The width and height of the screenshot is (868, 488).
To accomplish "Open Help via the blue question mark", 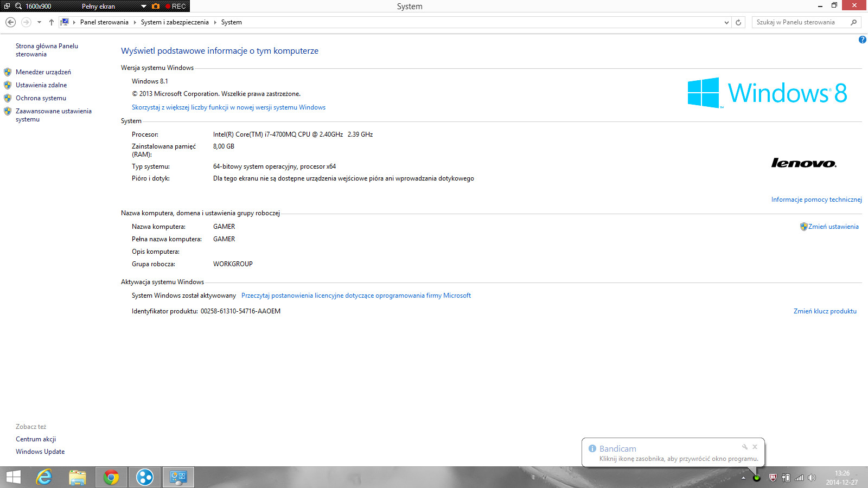I will (862, 40).
